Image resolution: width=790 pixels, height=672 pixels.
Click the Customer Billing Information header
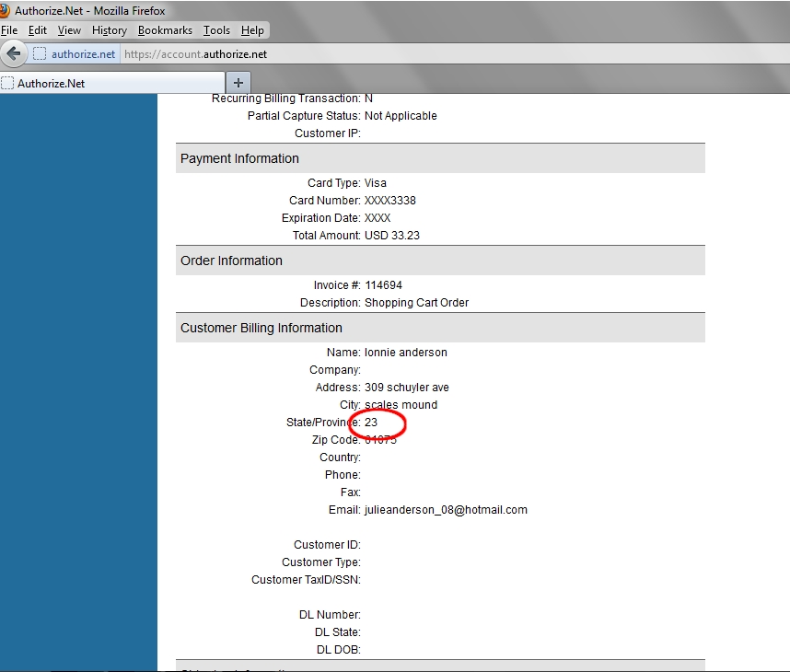click(x=440, y=328)
